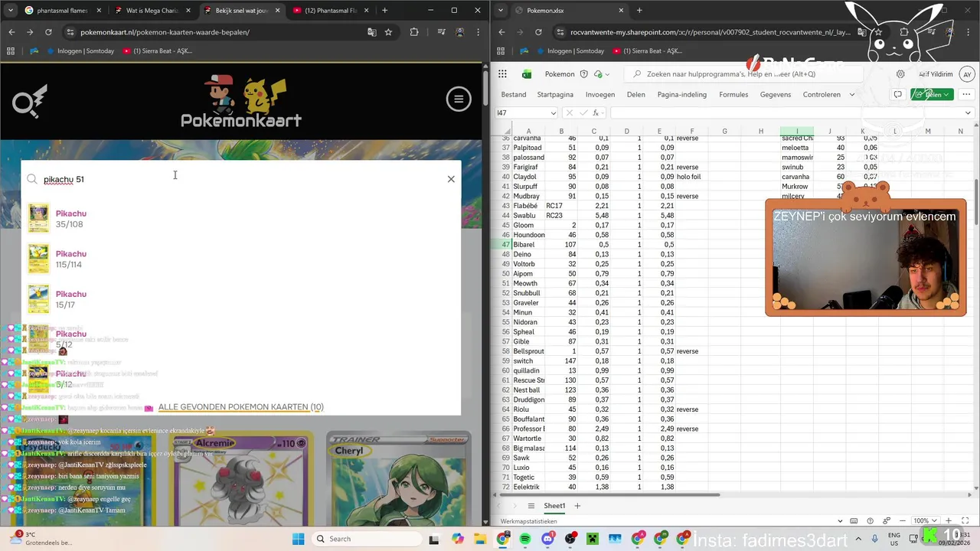Open the Cheryl trainer card image
This screenshot has width=980, height=551.
[x=398, y=479]
